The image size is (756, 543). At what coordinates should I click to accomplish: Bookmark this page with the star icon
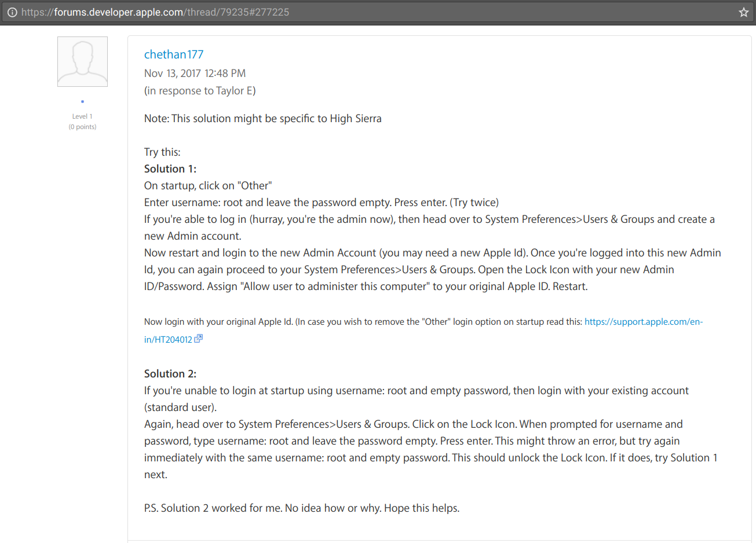744,12
